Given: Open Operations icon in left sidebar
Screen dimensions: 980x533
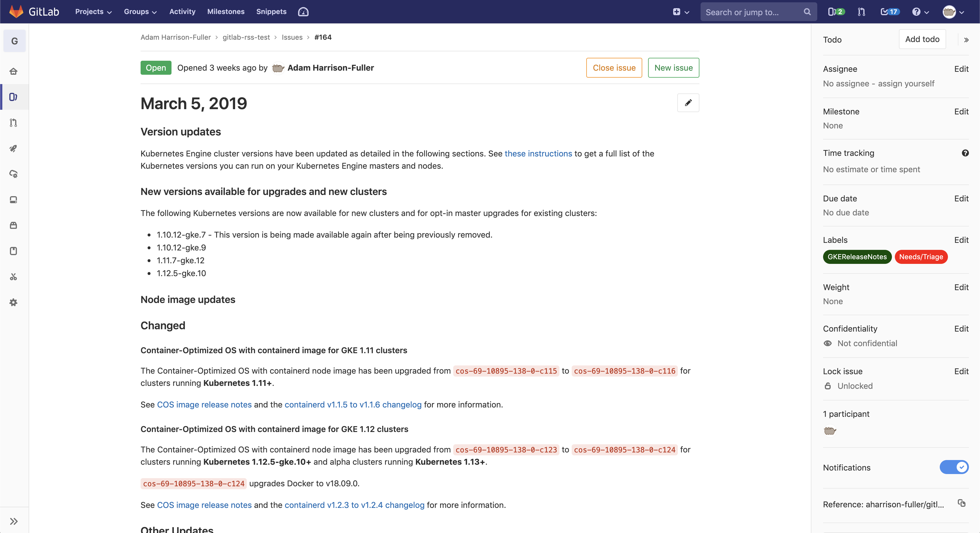Looking at the screenshot, I should 14,174.
